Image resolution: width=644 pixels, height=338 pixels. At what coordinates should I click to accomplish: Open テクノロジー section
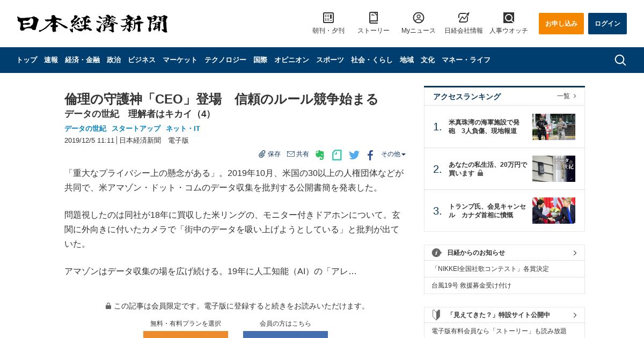pyautogui.click(x=225, y=60)
